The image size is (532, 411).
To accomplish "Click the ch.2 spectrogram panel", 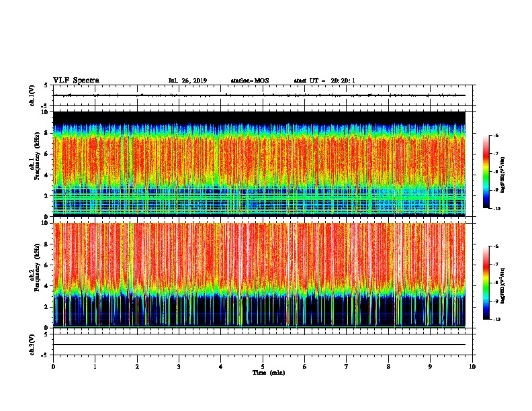I will point(259,275).
